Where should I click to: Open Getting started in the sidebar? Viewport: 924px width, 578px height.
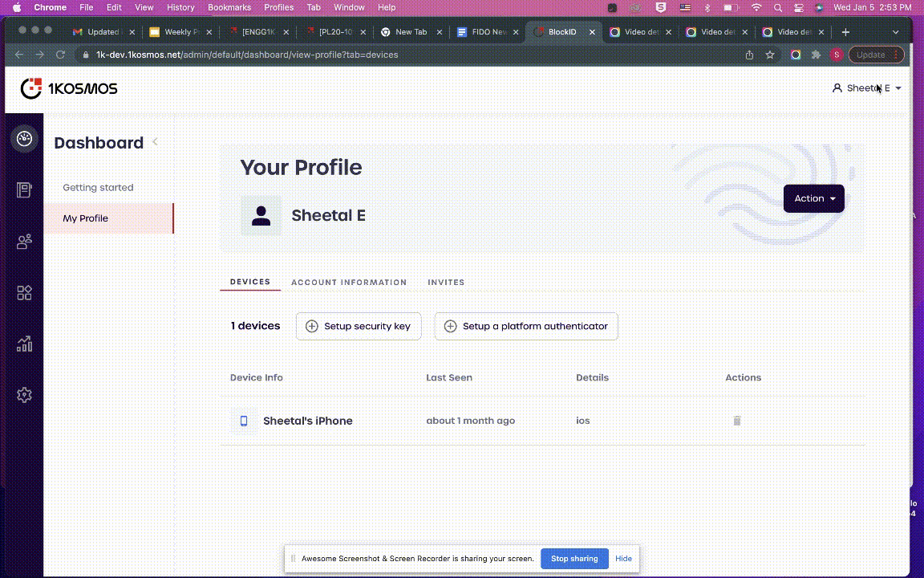point(98,188)
